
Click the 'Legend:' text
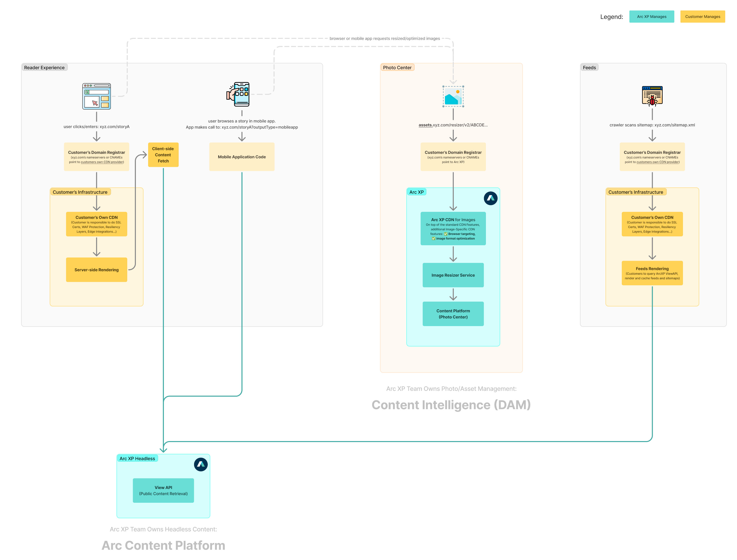pos(612,17)
